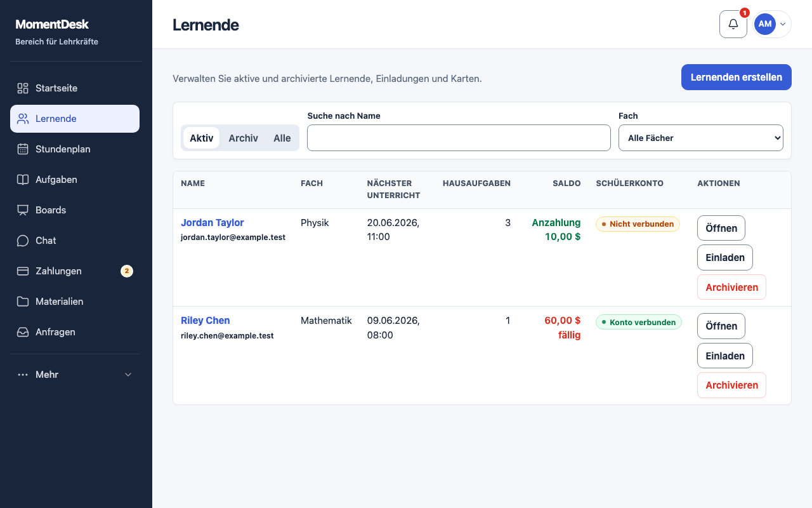Click the 60,00 $ fällig balance
812x508 pixels.
click(x=562, y=328)
